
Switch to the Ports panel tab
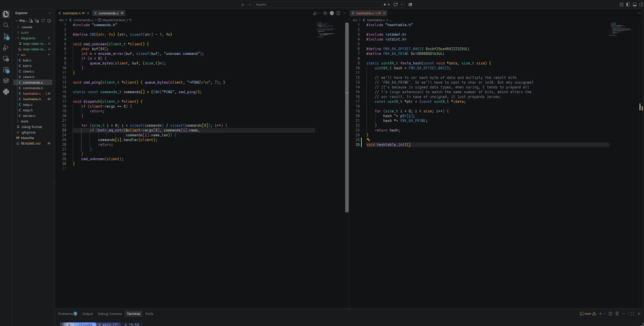pyautogui.click(x=149, y=314)
